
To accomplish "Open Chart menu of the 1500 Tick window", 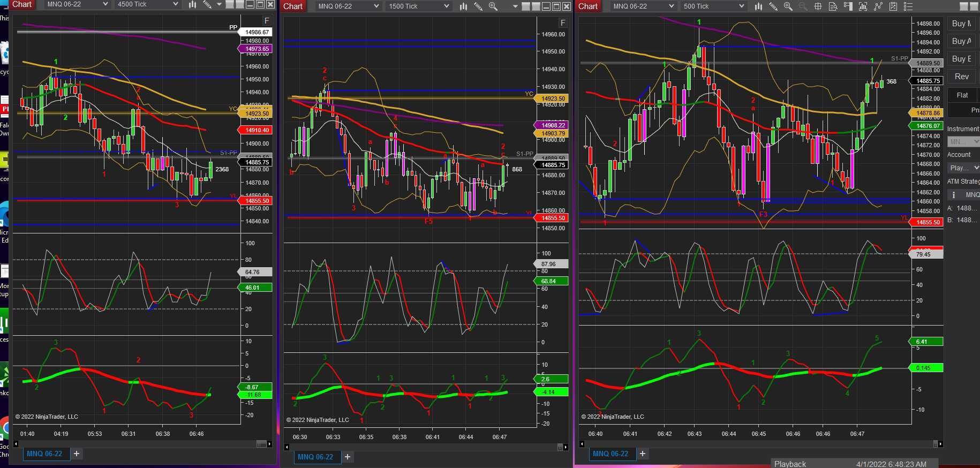I will (x=293, y=6).
